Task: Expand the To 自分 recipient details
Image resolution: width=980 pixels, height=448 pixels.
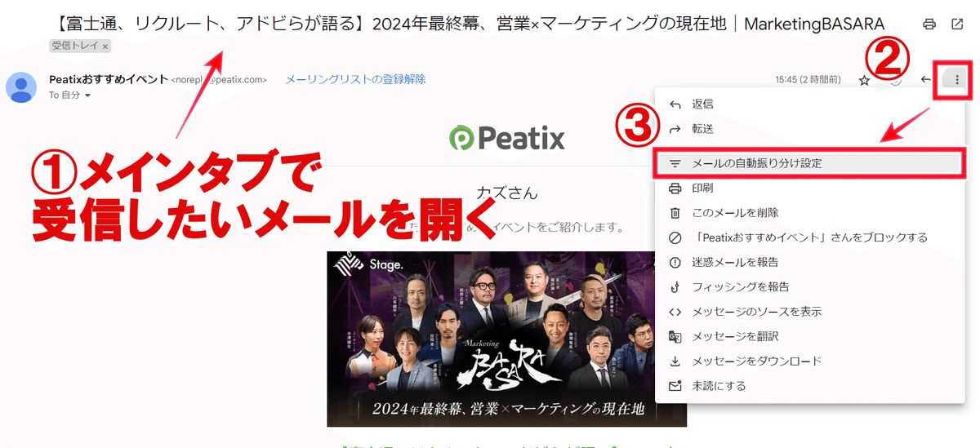Action: pyautogui.click(x=87, y=95)
